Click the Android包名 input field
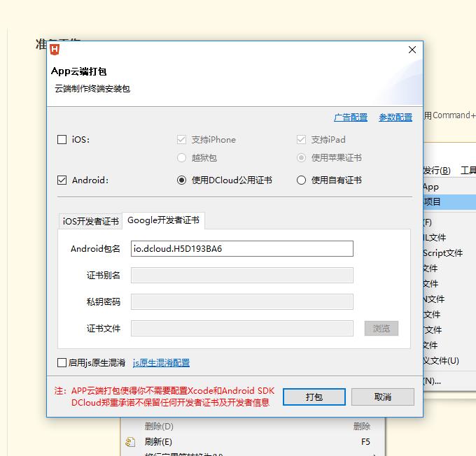 [242, 249]
